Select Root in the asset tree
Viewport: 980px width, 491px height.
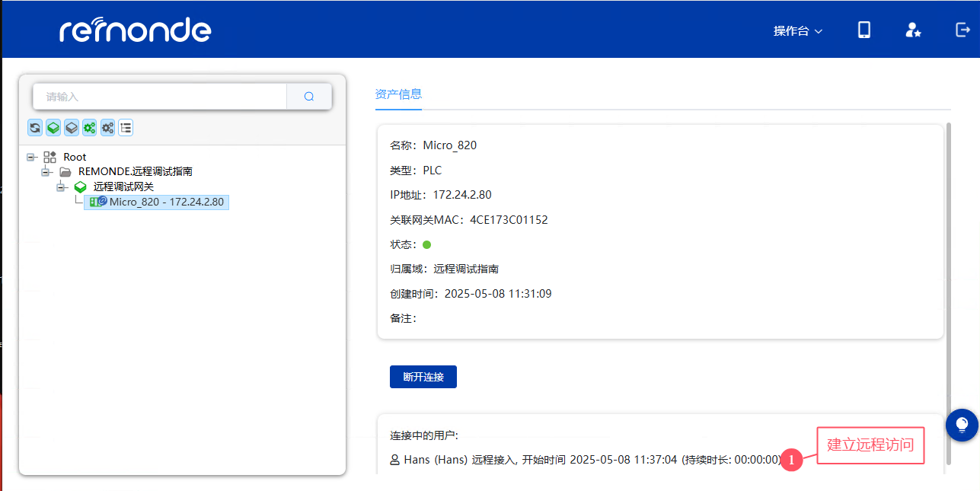75,157
